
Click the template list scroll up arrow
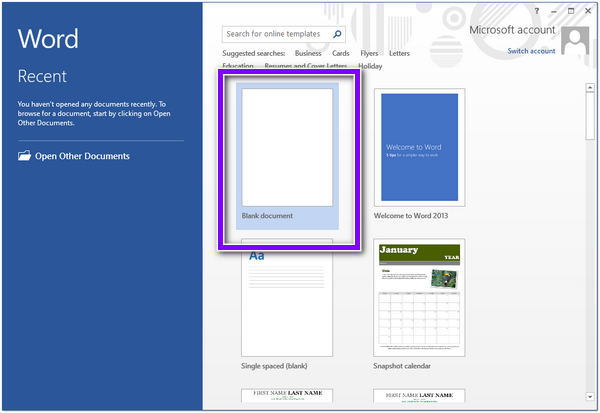coord(590,88)
